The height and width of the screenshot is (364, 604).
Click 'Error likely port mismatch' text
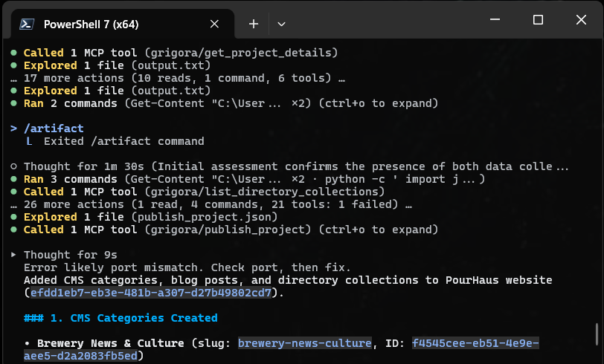pyautogui.click(x=187, y=267)
